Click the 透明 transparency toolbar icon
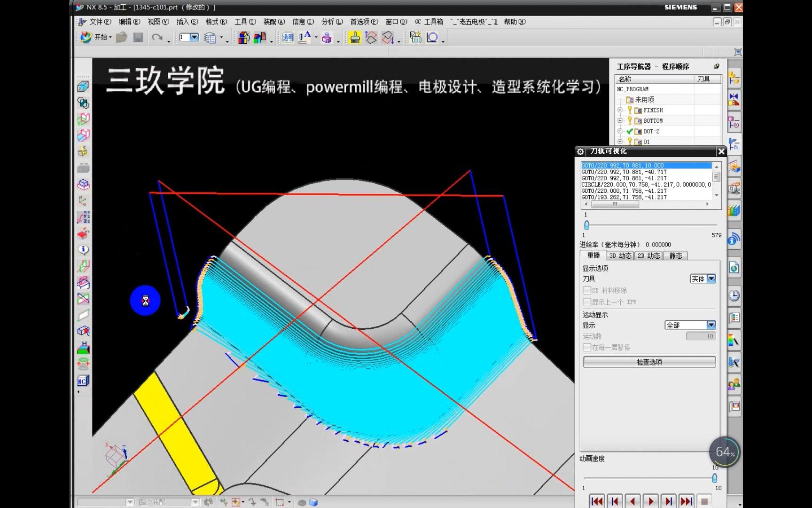The width and height of the screenshot is (812, 508). pyautogui.click(x=288, y=38)
